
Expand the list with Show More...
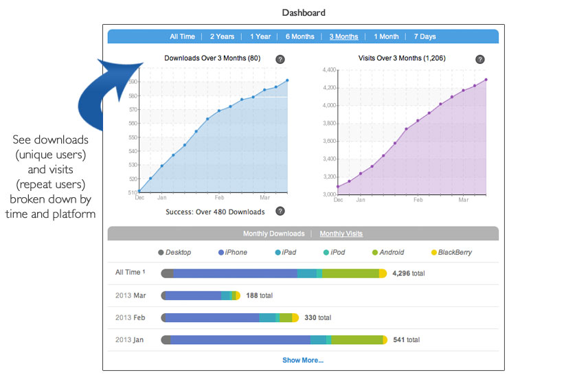(303, 360)
